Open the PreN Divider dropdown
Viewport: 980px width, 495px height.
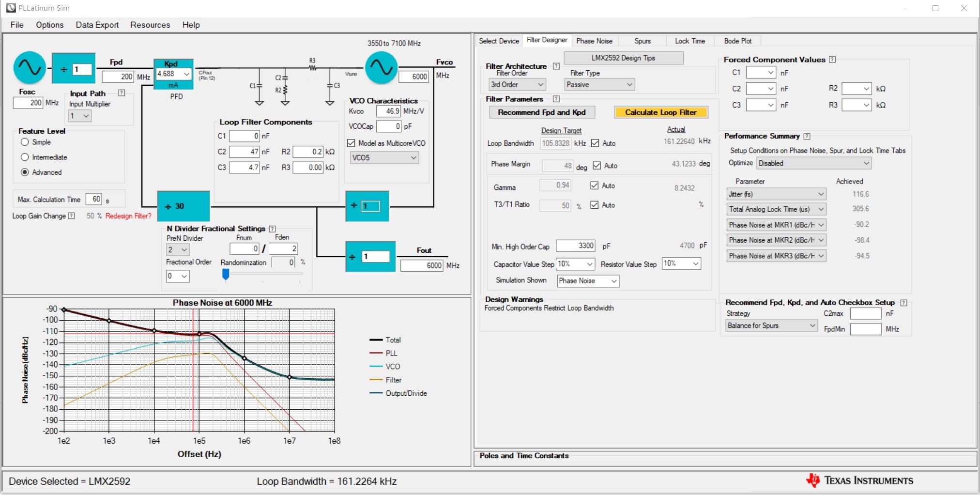click(178, 250)
